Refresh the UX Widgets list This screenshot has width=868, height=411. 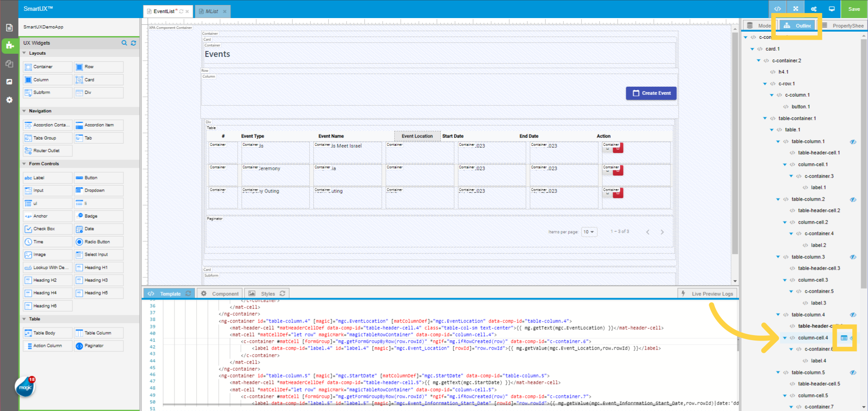(x=133, y=43)
